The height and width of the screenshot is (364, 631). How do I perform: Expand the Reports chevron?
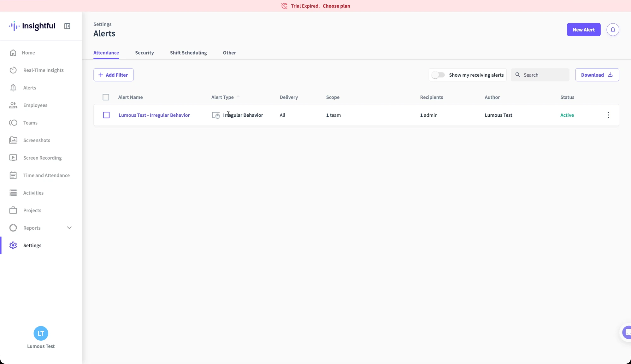point(69,228)
